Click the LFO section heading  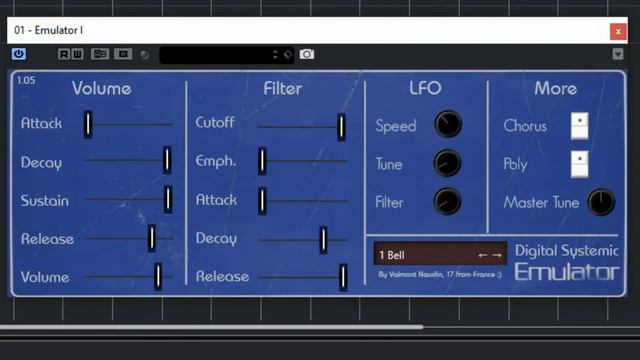425,88
